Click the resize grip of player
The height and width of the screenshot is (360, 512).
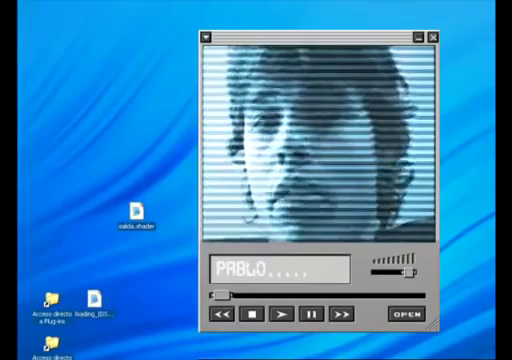tap(433, 325)
